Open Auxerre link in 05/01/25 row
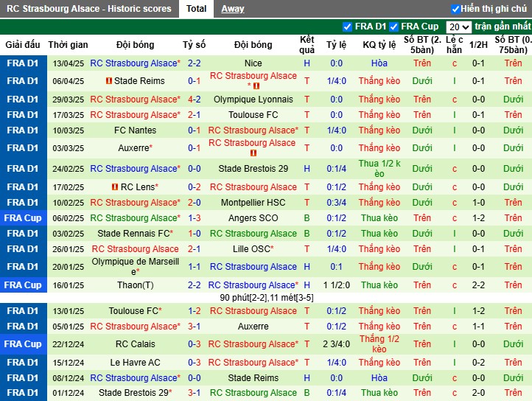This screenshot has height=401, width=532. click(x=253, y=327)
